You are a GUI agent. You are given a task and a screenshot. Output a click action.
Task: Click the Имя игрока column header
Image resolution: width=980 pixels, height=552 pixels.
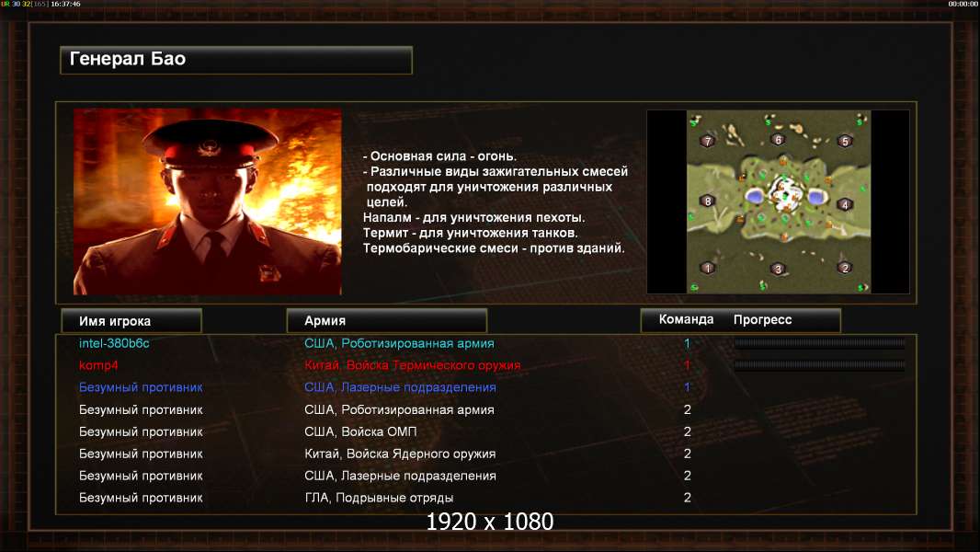[x=131, y=321]
